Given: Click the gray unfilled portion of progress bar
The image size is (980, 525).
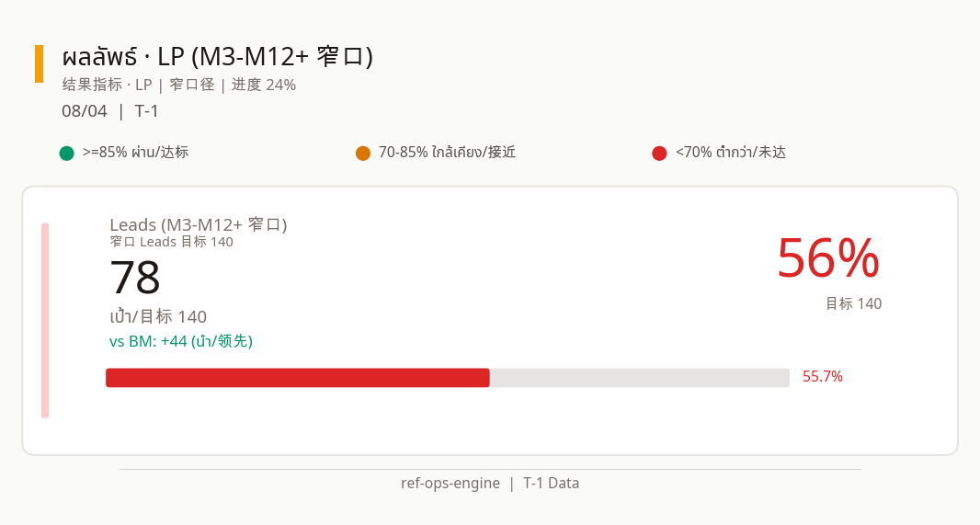Looking at the screenshot, I should (640, 378).
